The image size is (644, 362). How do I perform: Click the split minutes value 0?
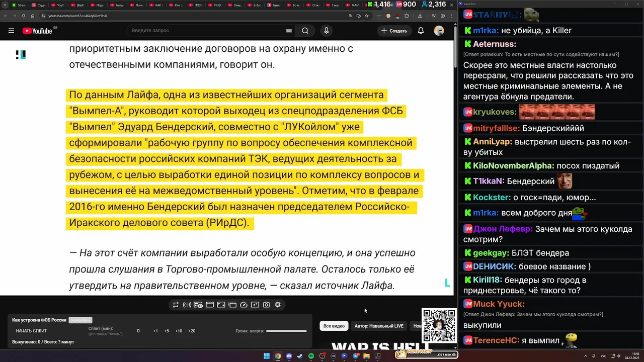[x=138, y=331]
